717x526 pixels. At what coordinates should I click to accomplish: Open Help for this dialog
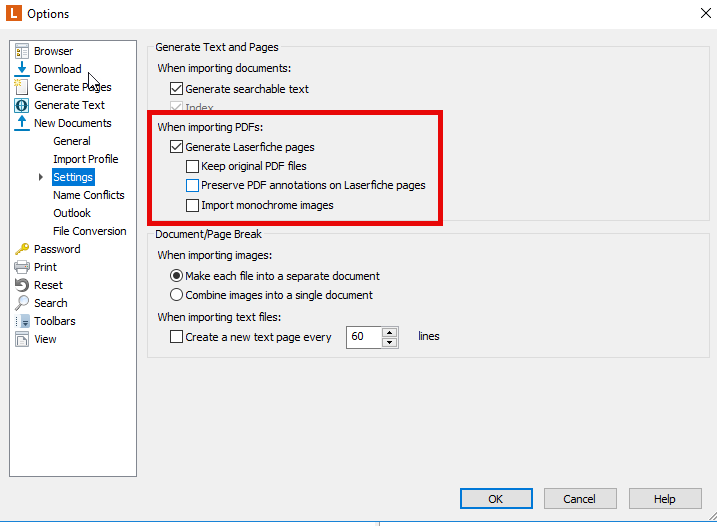[665, 499]
